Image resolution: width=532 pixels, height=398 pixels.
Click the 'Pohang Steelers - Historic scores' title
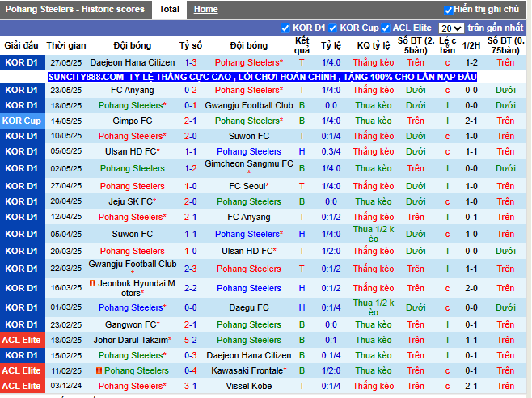point(74,9)
